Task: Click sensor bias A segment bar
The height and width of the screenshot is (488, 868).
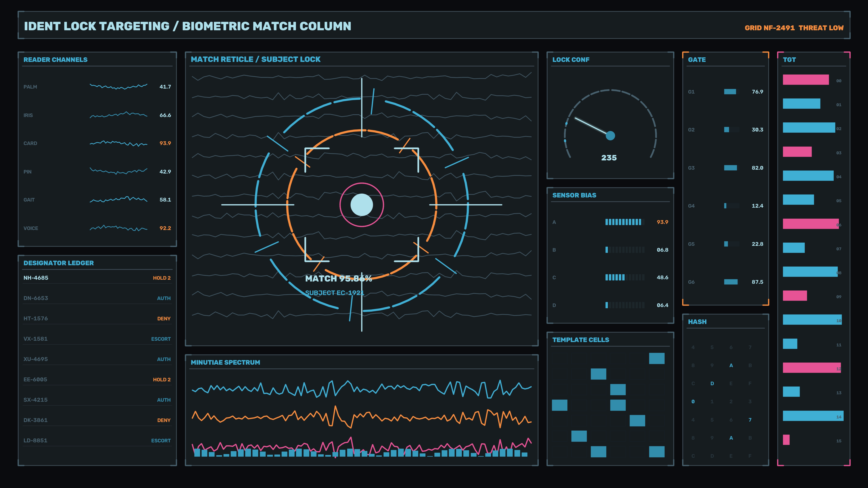Action: (x=625, y=222)
